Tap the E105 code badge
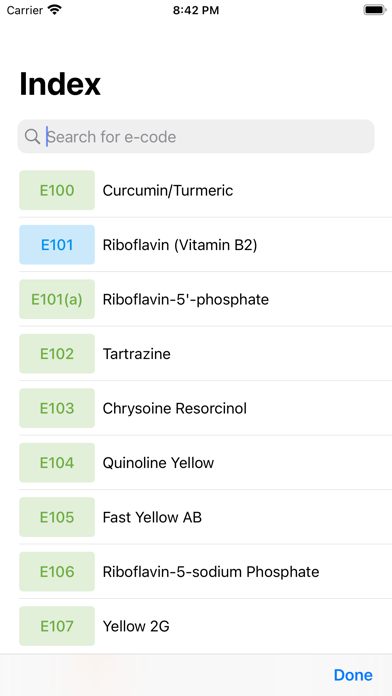 tap(57, 517)
